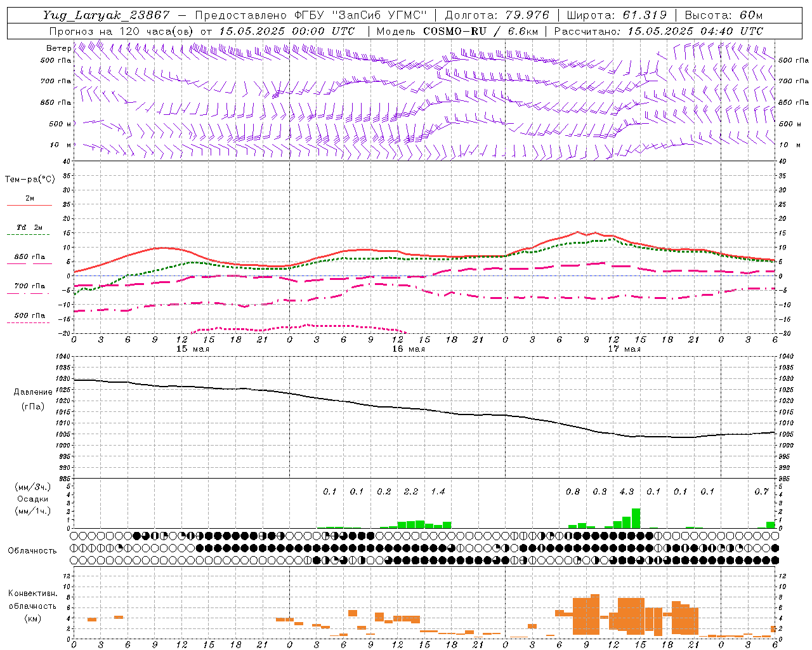Click the Облачность cloud cover label
The image size is (812, 650).
(32, 550)
